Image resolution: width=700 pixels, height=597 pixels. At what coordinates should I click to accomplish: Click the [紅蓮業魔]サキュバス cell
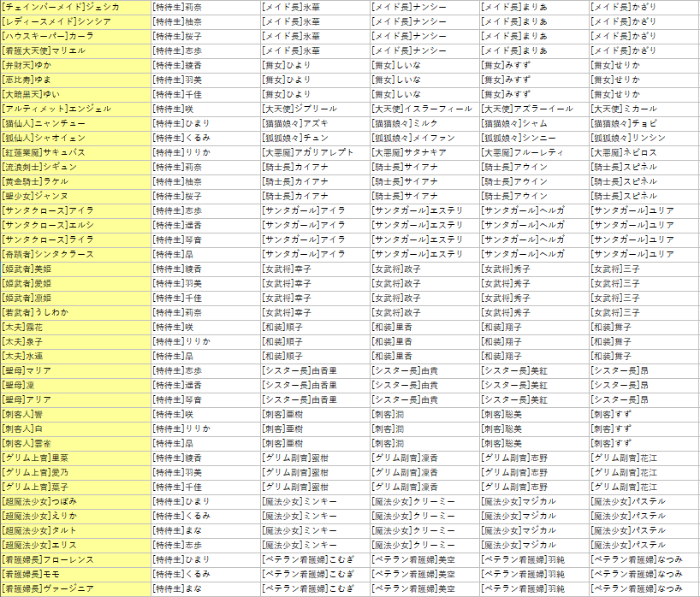(74, 152)
